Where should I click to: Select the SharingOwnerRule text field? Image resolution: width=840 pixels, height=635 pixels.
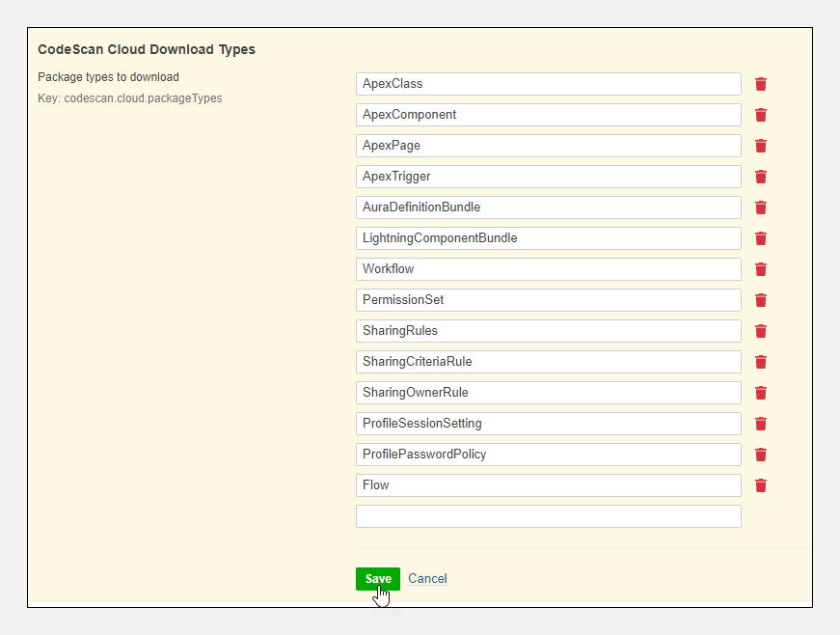click(548, 393)
